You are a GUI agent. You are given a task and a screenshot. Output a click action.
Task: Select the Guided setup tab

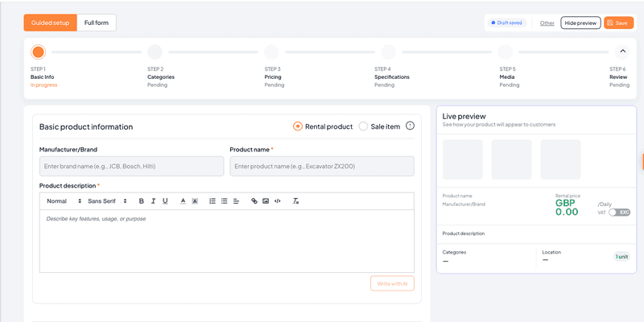(51, 23)
